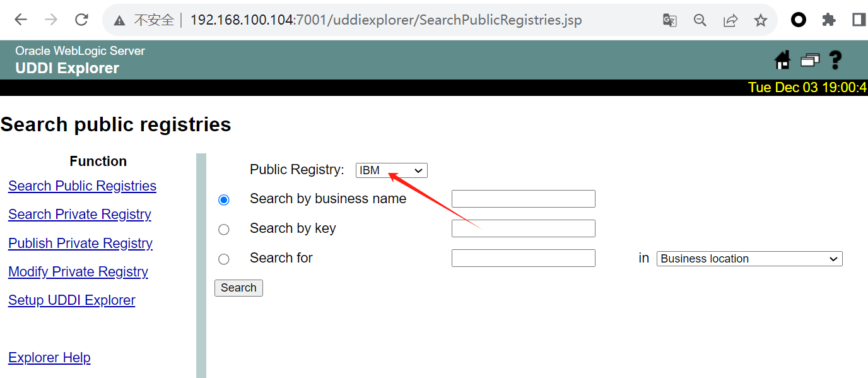Click the share page icon
Viewport: 868px width, 378px height.
(730, 20)
